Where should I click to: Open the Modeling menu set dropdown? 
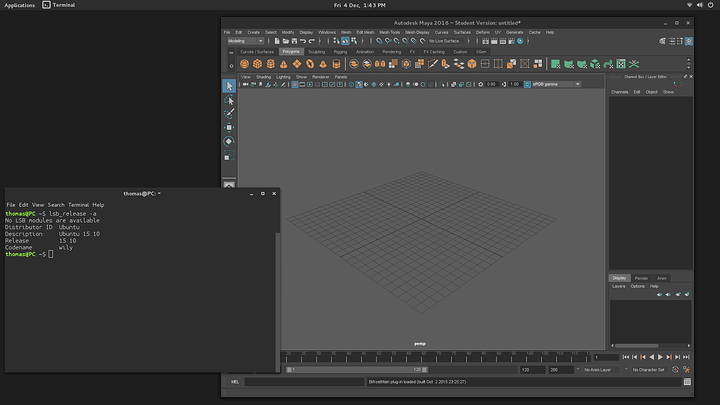[245, 41]
